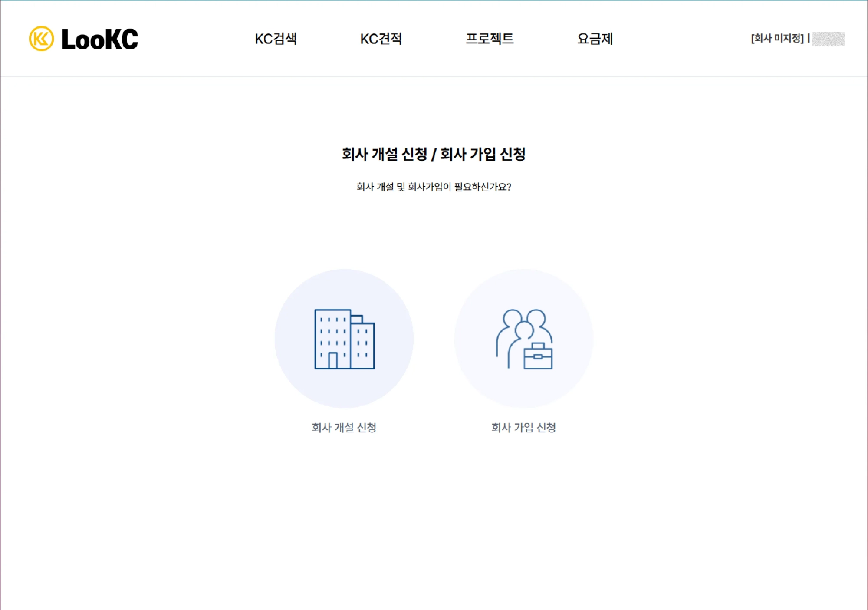Screen dimensions: 868x610
Task: Go to the 프로젝트 menu
Action: click(x=490, y=39)
